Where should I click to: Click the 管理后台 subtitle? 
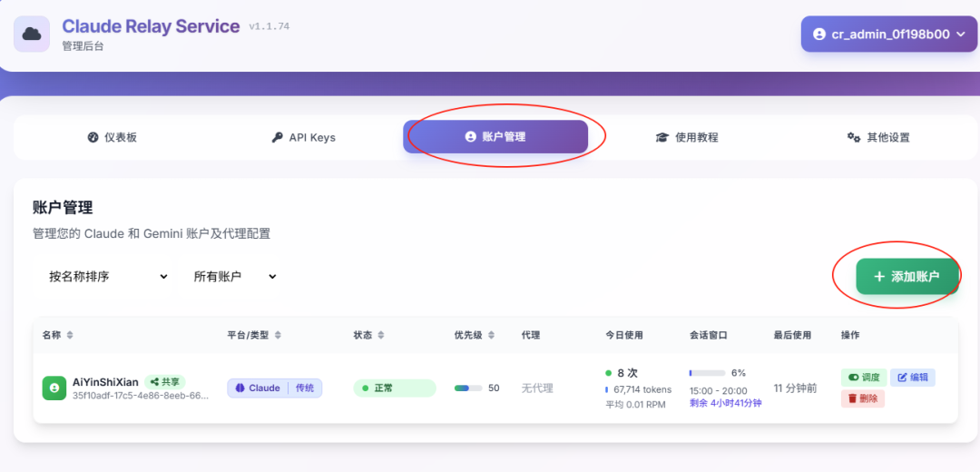(83, 46)
